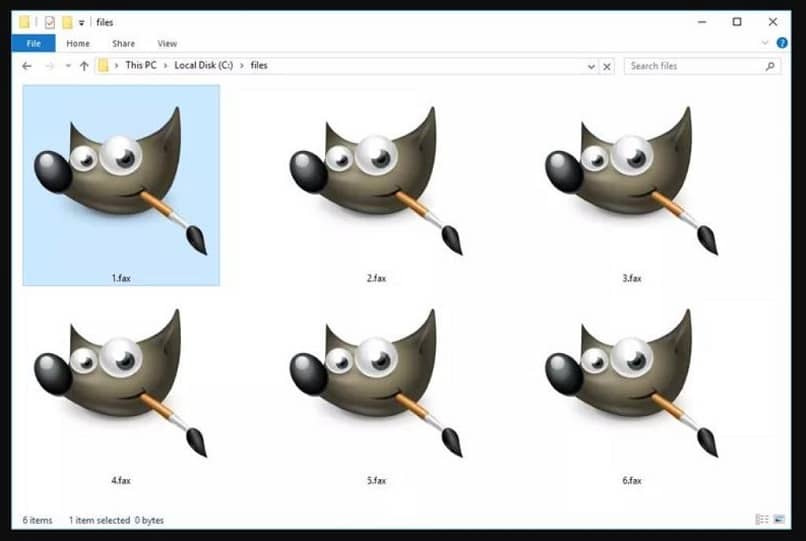This screenshot has width=806, height=541.
Task: Open the Home ribbon tab
Action: tap(78, 44)
